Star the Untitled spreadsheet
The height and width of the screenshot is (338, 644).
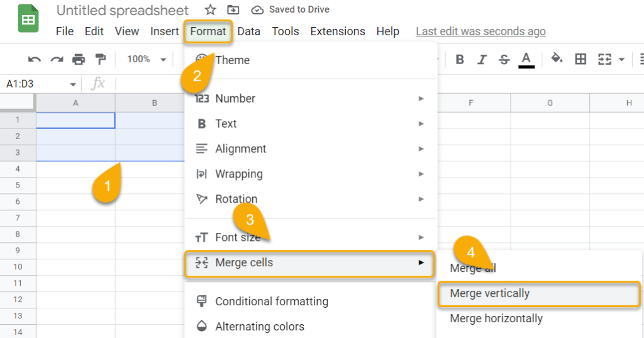pyautogui.click(x=210, y=10)
